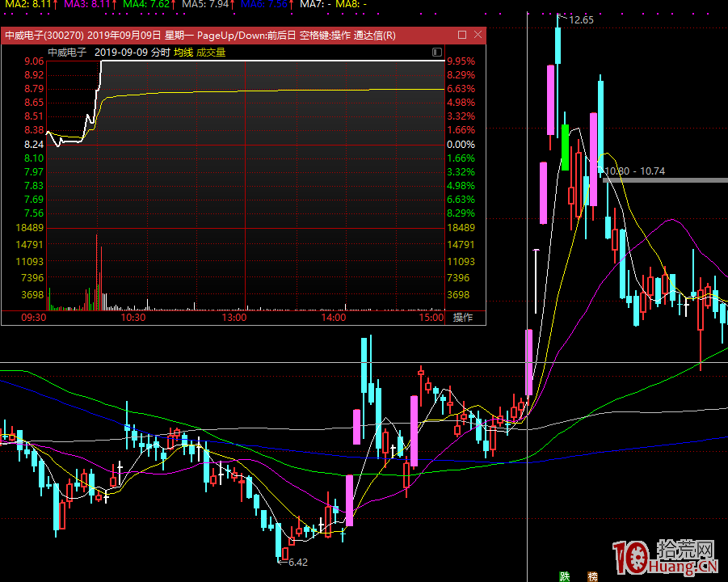The image size is (728, 582).
Task: Click the 9.06 top price axis label
Action: pos(34,61)
